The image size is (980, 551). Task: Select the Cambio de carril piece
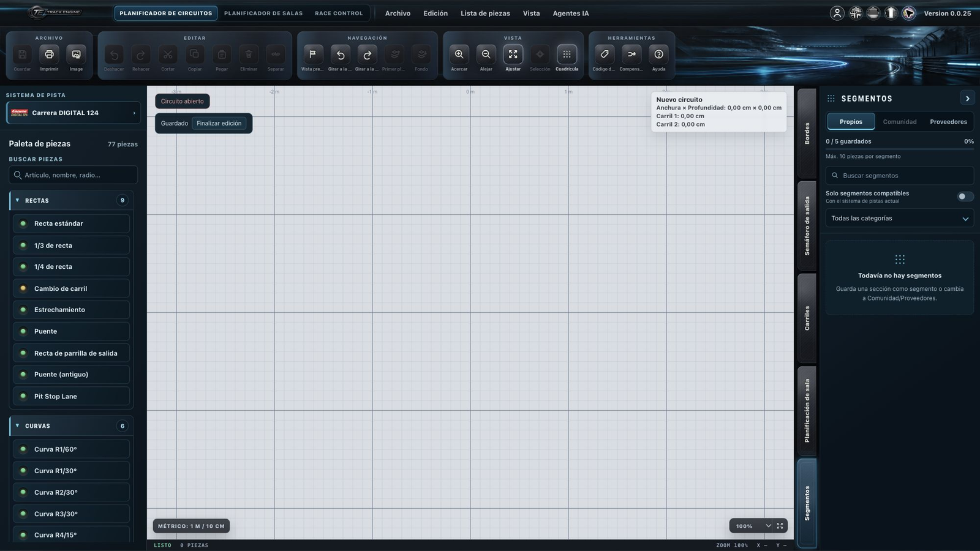pos(71,288)
